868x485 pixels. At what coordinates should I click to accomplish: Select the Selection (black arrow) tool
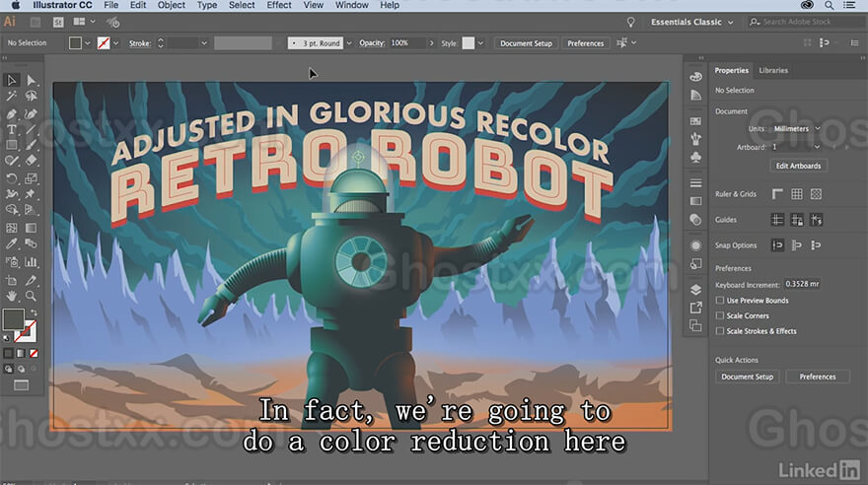coord(11,80)
